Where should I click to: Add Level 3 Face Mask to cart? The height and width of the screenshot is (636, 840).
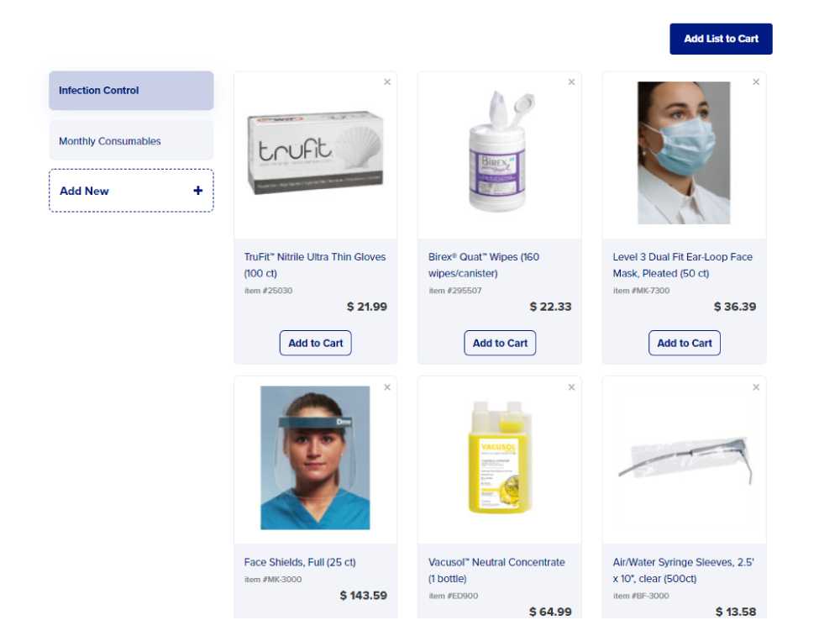pos(684,343)
